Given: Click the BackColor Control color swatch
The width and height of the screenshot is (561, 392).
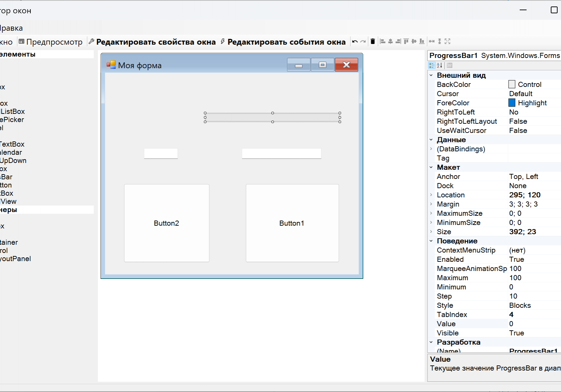Looking at the screenshot, I should (512, 85).
